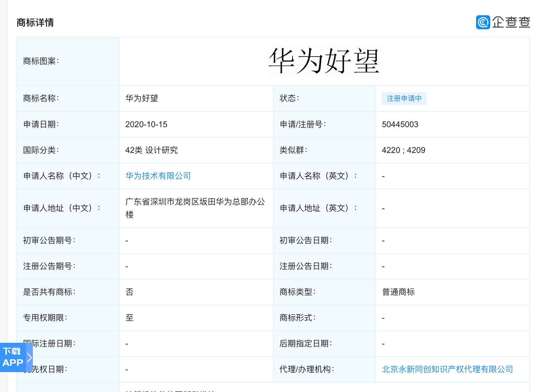
Task: Select shared trademark value 否
Action: [129, 292]
